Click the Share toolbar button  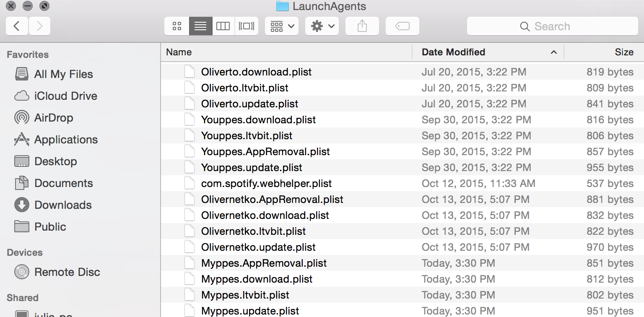[x=362, y=26]
